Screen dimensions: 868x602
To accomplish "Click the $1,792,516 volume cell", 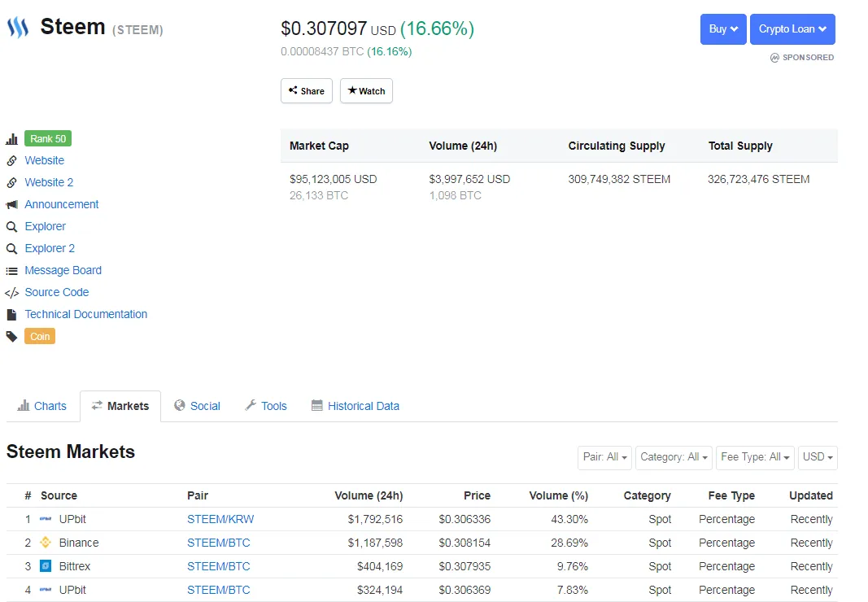I will click(x=375, y=520).
